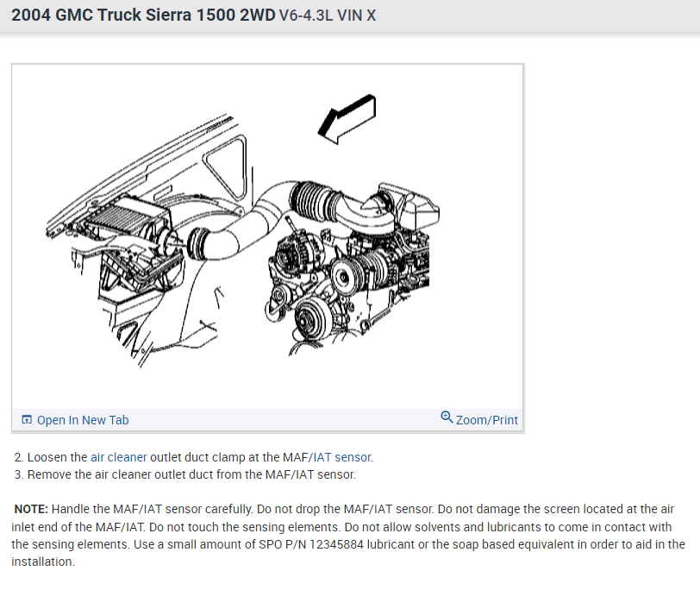
Task: Open the 'IAT sensor' hyperlink
Action: [343, 457]
